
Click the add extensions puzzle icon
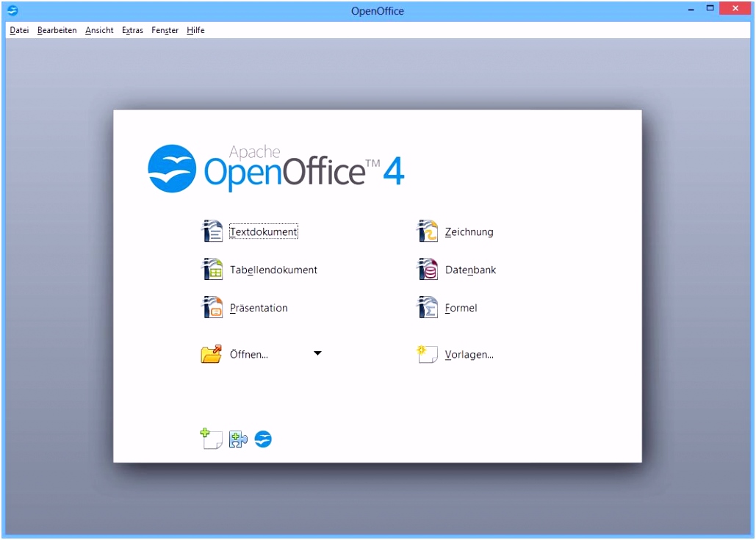click(238, 439)
